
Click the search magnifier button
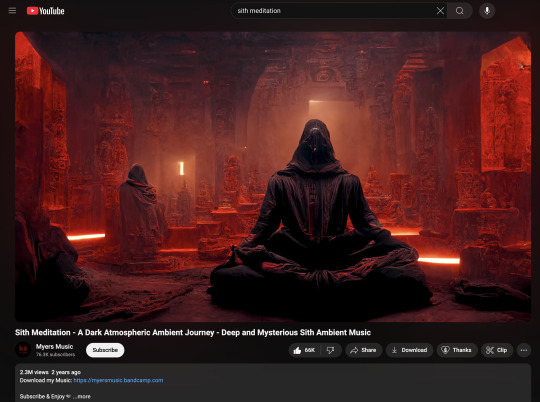460,11
